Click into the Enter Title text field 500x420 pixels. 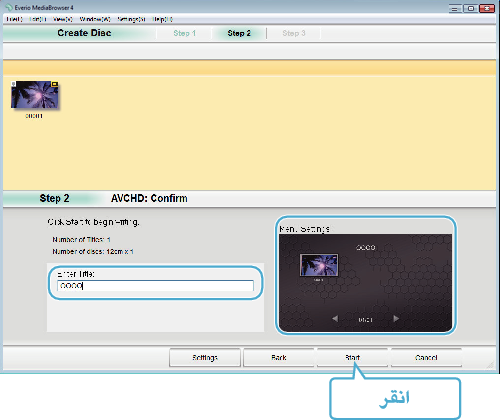pos(155,286)
